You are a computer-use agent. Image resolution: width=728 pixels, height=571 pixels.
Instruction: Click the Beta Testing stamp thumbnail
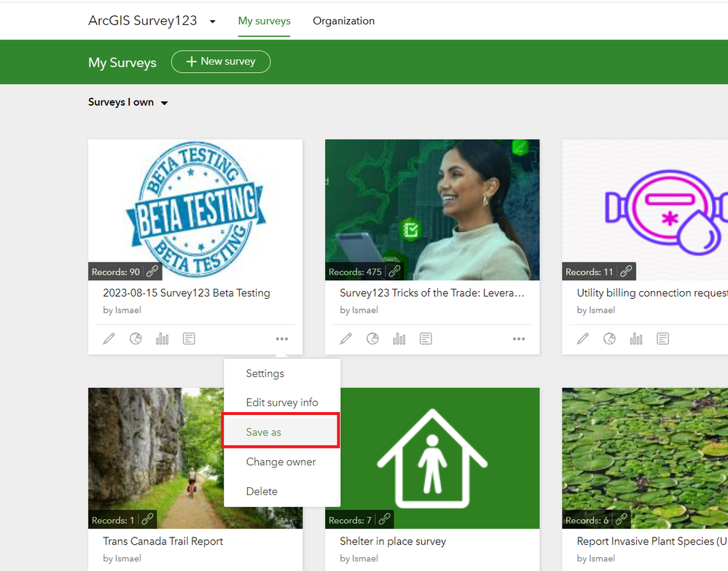click(x=195, y=209)
